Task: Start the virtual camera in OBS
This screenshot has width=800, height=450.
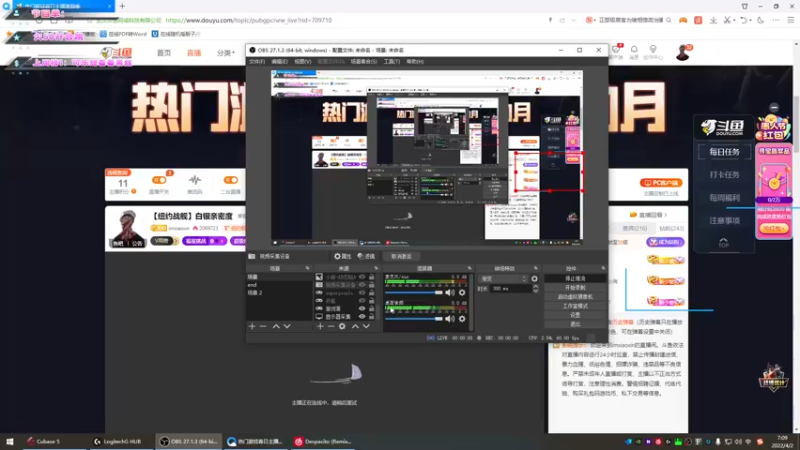Action: (575, 297)
